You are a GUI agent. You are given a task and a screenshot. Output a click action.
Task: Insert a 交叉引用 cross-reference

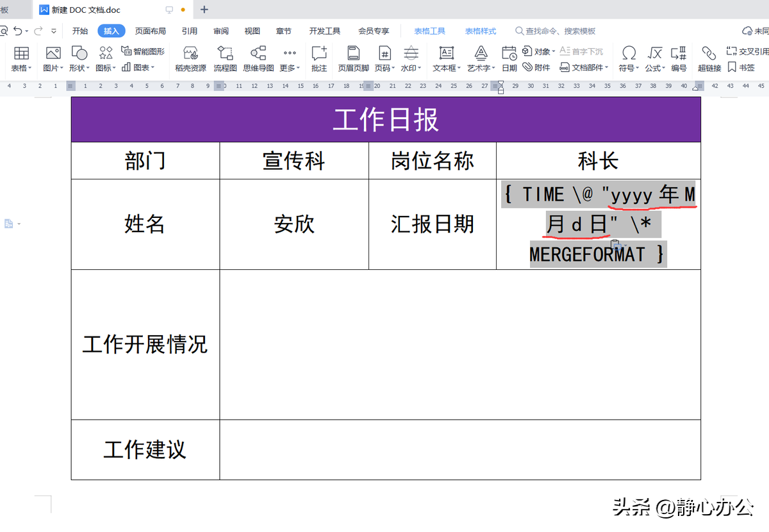[x=748, y=51]
